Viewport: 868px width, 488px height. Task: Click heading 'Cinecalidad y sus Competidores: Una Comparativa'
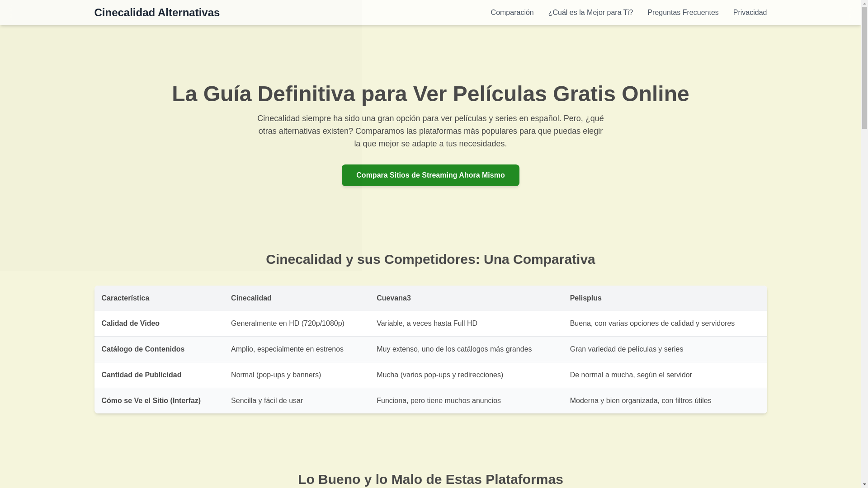[x=430, y=259]
